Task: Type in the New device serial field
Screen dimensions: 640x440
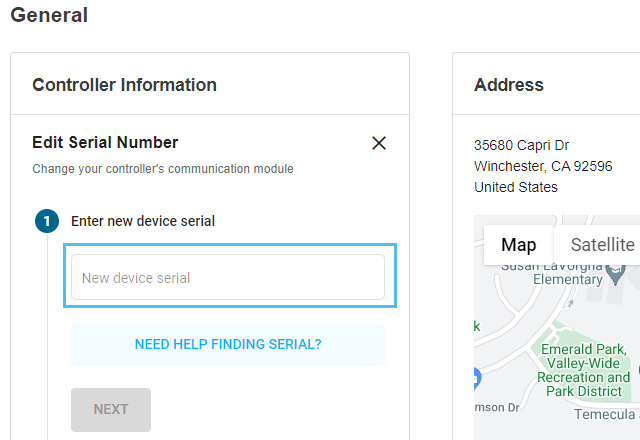Action: pyautogui.click(x=228, y=278)
